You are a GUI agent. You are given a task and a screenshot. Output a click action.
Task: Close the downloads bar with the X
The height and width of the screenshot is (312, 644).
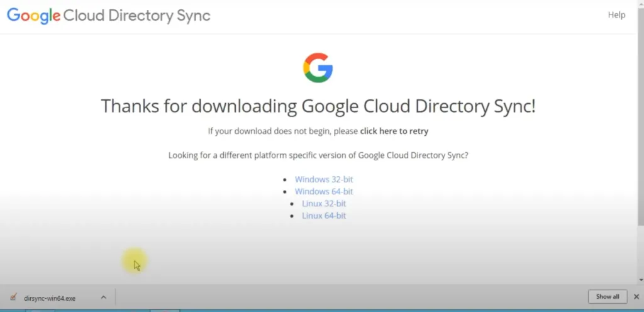(637, 297)
